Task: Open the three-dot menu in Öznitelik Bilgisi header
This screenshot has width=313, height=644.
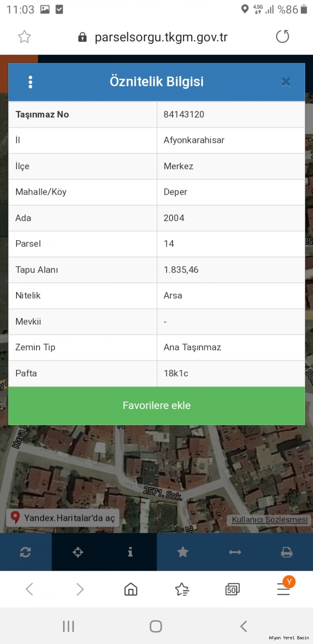Action: tap(31, 82)
